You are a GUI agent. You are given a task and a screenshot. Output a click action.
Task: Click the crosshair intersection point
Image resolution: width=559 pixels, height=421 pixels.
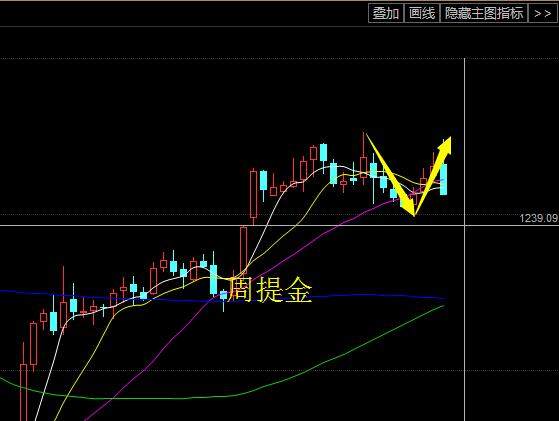pos(465,225)
